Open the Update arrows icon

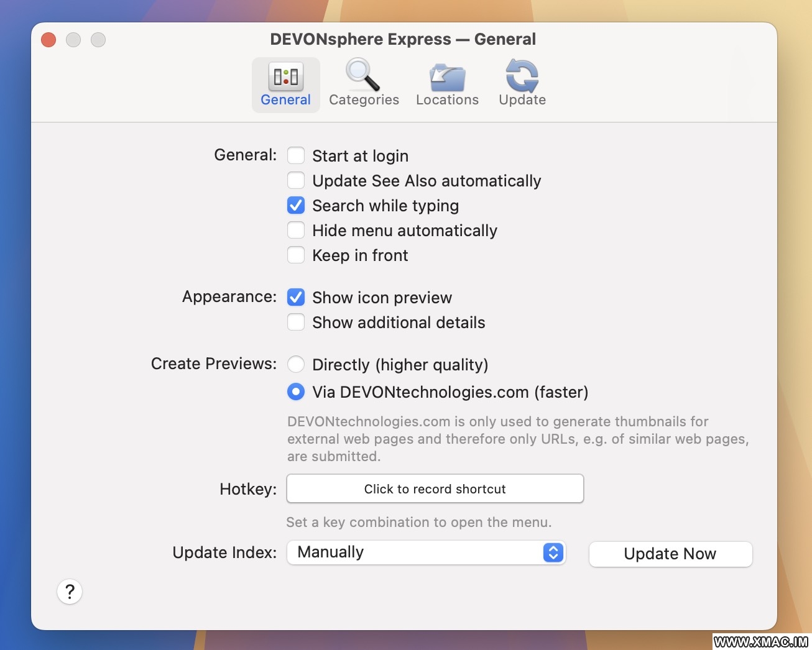pos(522,76)
